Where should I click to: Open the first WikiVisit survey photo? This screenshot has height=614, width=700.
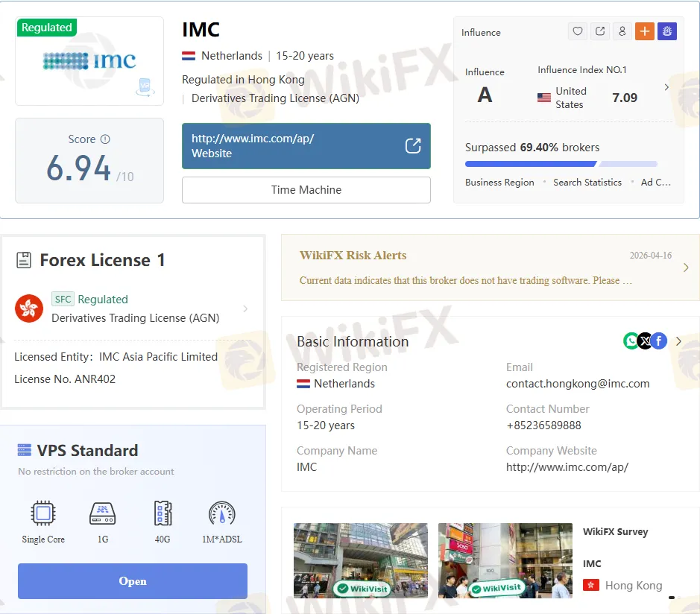point(361,560)
